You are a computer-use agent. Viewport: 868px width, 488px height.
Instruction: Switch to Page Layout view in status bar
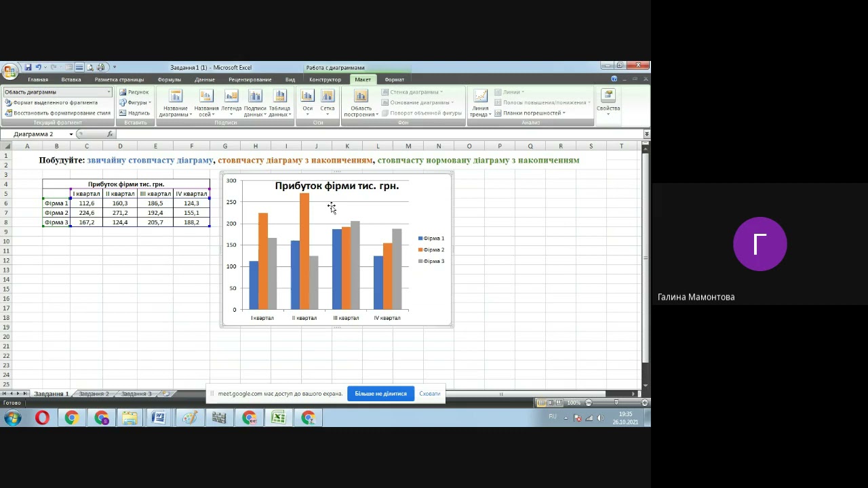point(551,403)
